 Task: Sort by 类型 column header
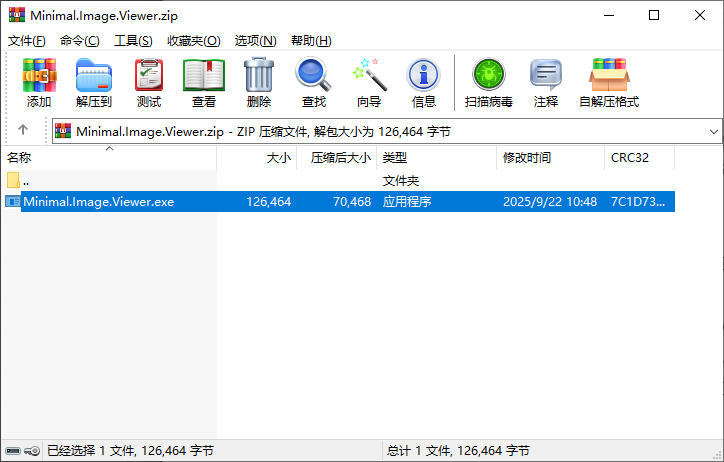437,158
